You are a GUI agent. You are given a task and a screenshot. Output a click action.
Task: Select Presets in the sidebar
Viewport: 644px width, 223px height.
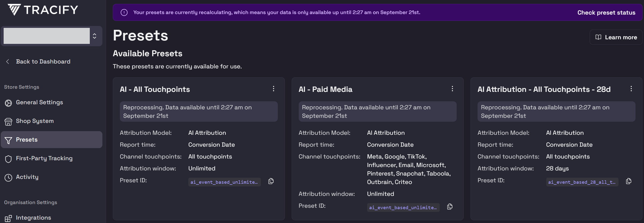(x=51, y=140)
